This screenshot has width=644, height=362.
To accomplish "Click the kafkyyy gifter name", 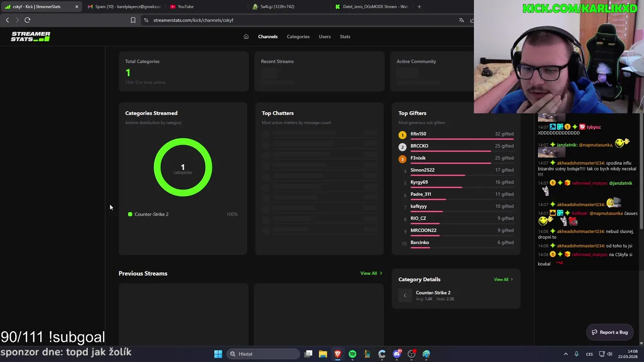I will [419, 206].
